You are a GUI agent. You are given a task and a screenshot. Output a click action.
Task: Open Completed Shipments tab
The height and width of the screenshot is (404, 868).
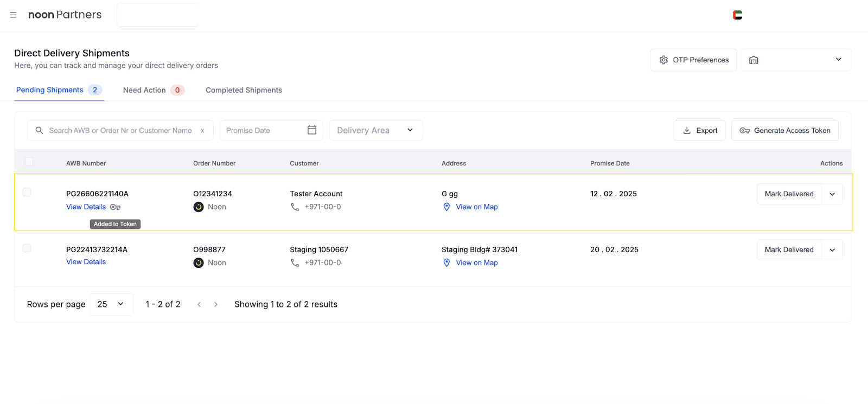(244, 91)
